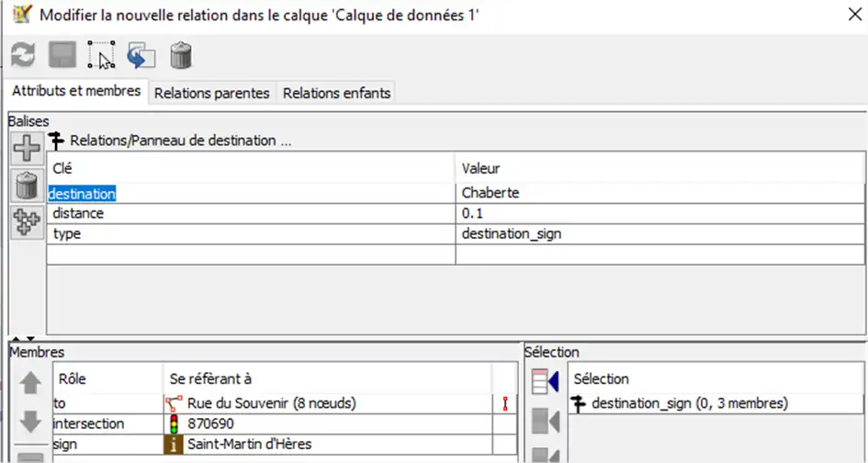Click the paste tags icon below trash
Viewport: 868px width, 463px height.
point(27,223)
